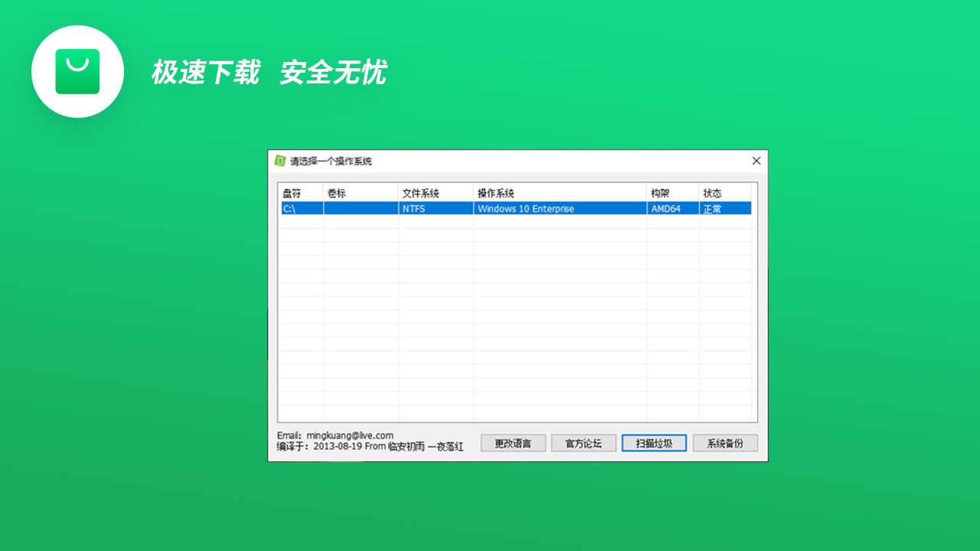Click the dialog's title bar application icon
980x551 pixels.
click(279, 161)
